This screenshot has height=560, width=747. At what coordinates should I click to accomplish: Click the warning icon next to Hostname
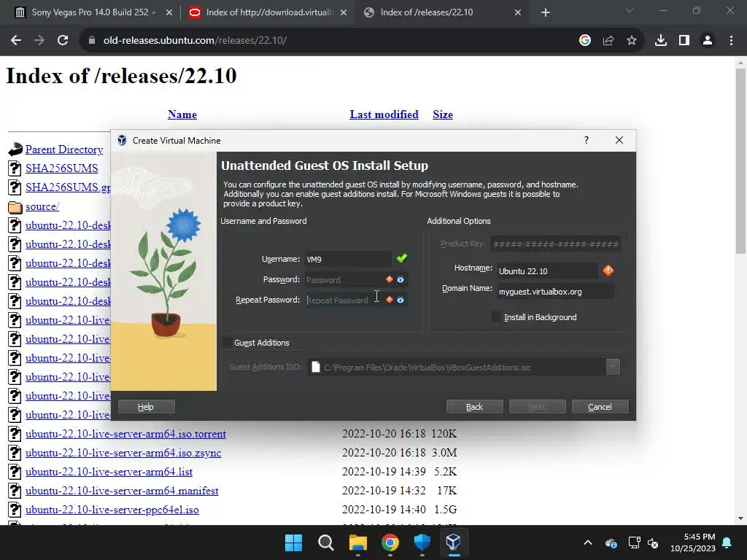(x=608, y=271)
